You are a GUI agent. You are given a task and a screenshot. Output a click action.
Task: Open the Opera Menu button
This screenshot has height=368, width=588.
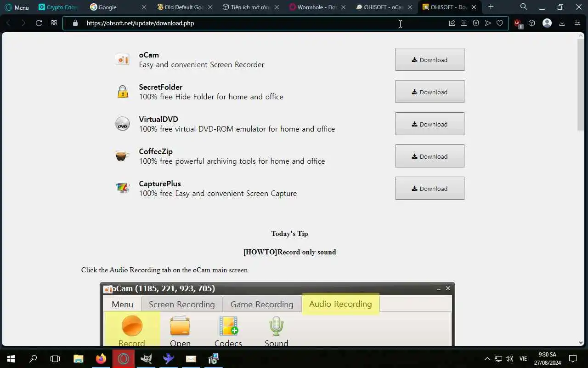17,7
